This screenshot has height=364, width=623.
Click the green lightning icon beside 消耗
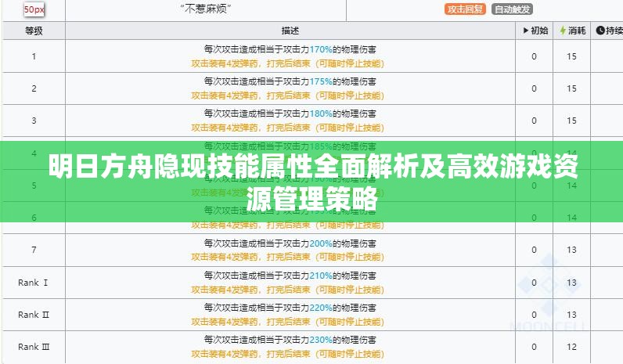pos(563,31)
